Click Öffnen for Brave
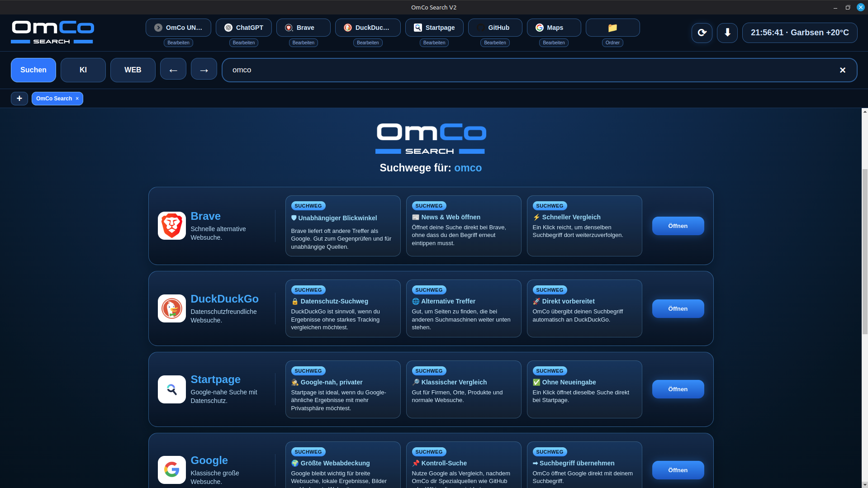 click(x=678, y=226)
